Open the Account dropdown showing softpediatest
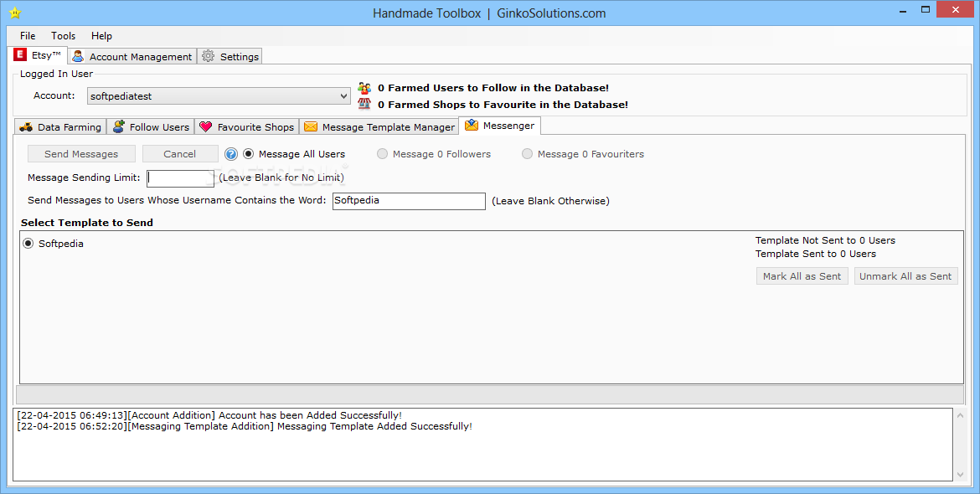Image resolution: width=980 pixels, height=494 pixels. coord(218,96)
